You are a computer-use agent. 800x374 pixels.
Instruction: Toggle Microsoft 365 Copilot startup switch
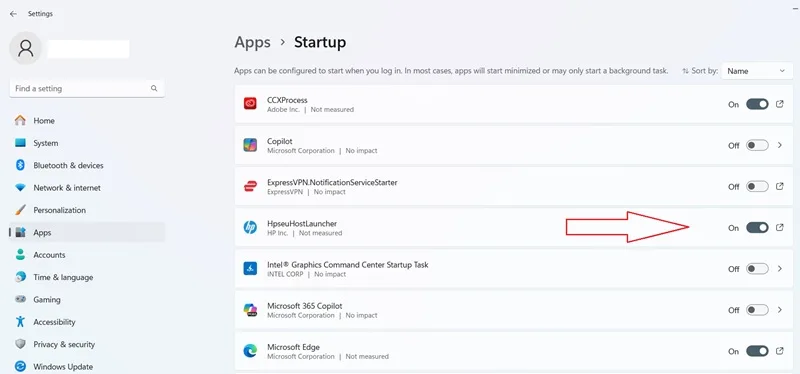757,310
